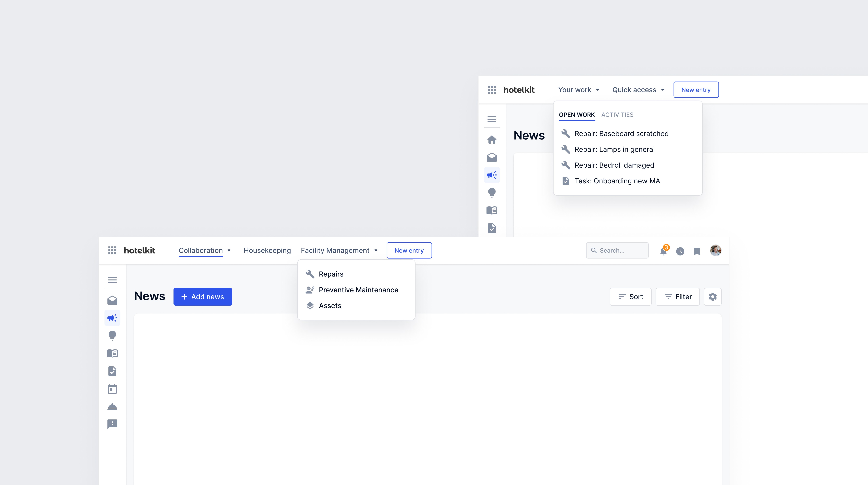
Task: Open the feedback speech-bubble icon in sidebar
Action: (x=112, y=424)
